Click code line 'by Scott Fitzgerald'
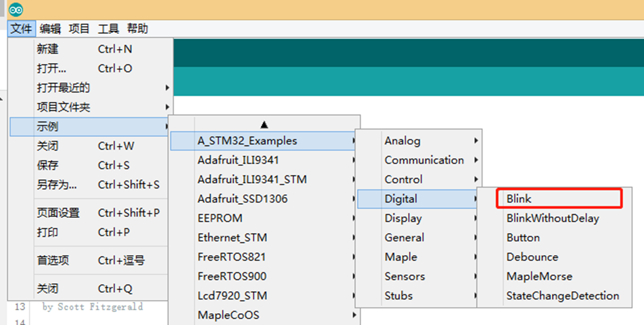 coord(93,307)
